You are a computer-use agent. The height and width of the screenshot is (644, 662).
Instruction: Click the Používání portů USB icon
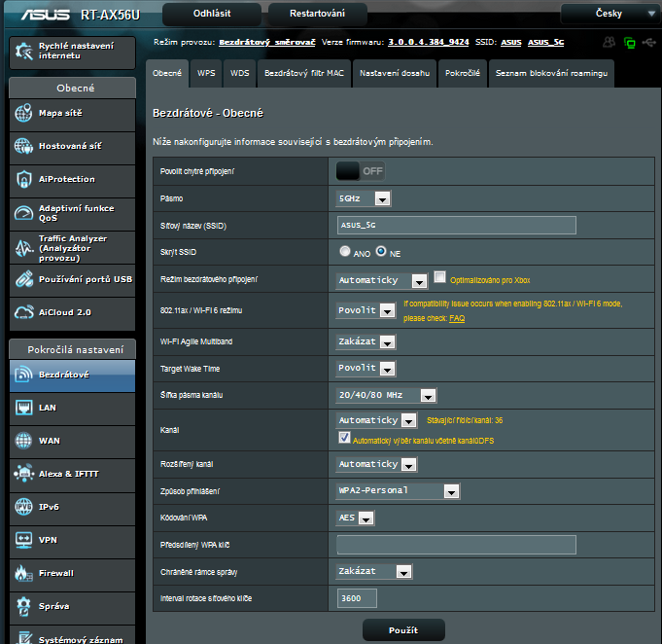(x=24, y=279)
